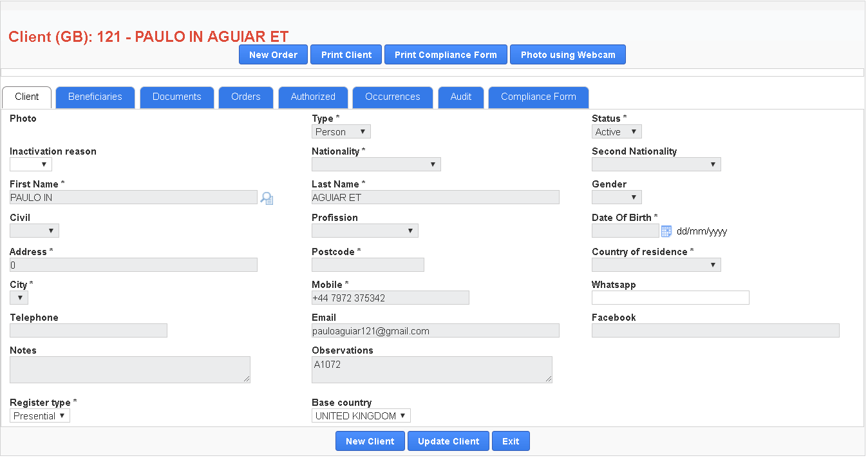Expand the Nationality dropdown
The image size is (868, 458).
tap(376, 165)
